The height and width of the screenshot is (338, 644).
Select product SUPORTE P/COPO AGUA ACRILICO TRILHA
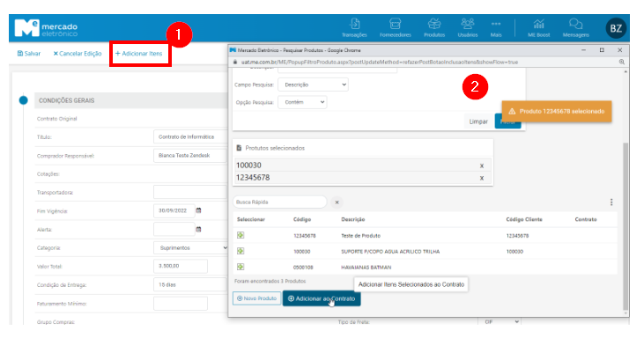click(x=241, y=251)
